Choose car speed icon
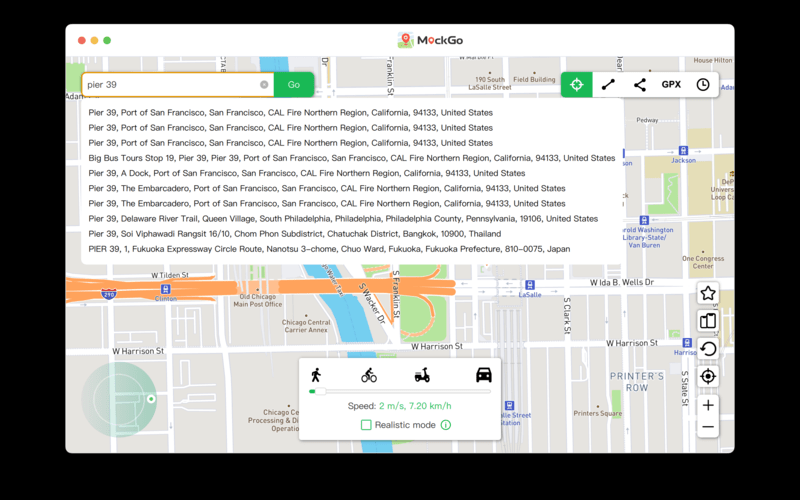 pyautogui.click(x=484, y=375)
